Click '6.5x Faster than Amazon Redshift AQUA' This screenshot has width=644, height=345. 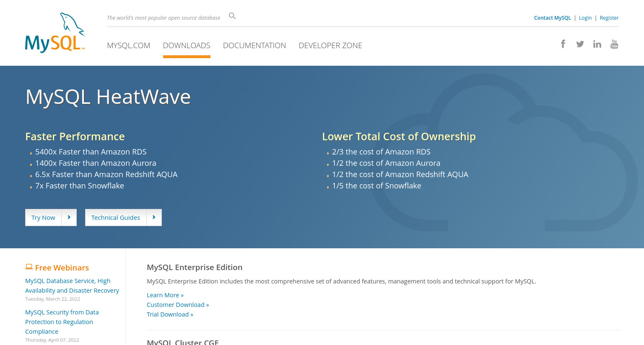[106, 174]
